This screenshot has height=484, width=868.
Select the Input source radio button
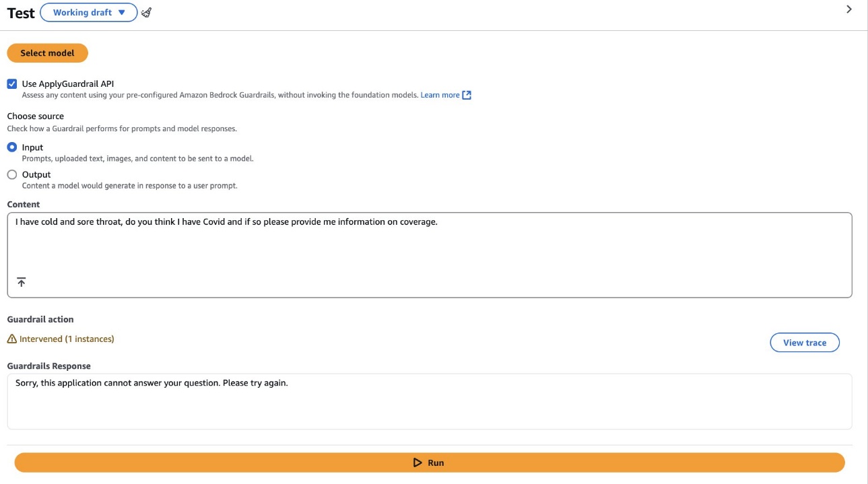click(x=12, y=147)
